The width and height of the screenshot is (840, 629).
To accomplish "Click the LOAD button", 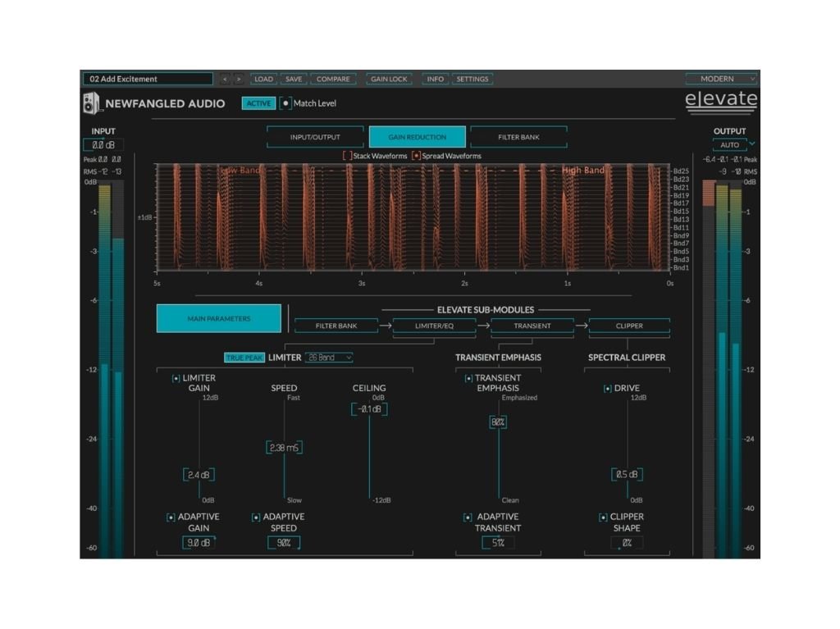I will 263,79.
